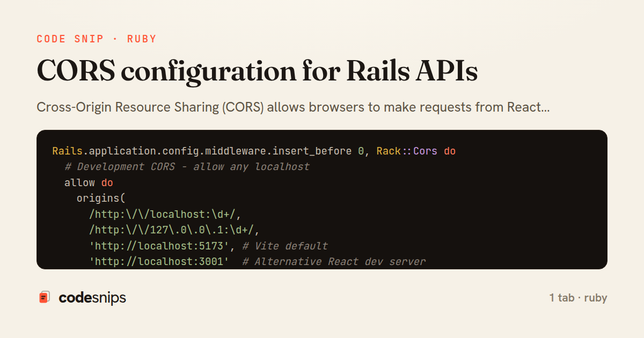This screenshot has width=644, height=338.
Task: Click the 'allow do' code line
Action: tap(89, 183)
